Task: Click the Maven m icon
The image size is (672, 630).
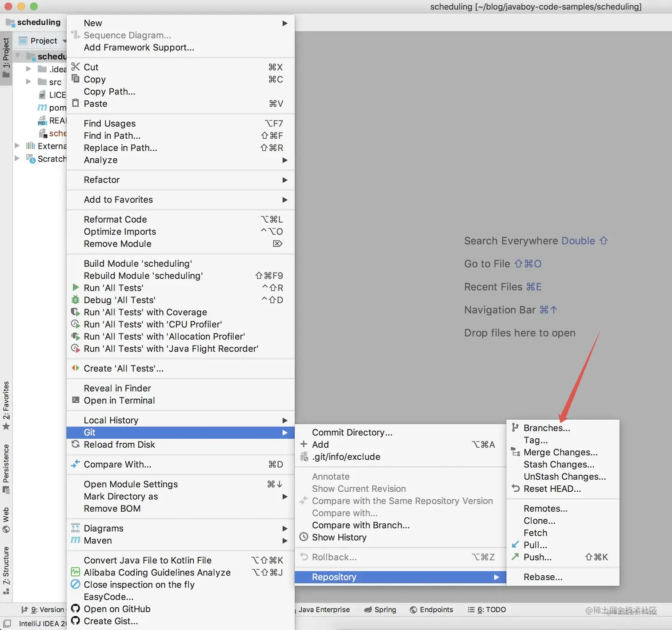Action: (x=76, y=540)
